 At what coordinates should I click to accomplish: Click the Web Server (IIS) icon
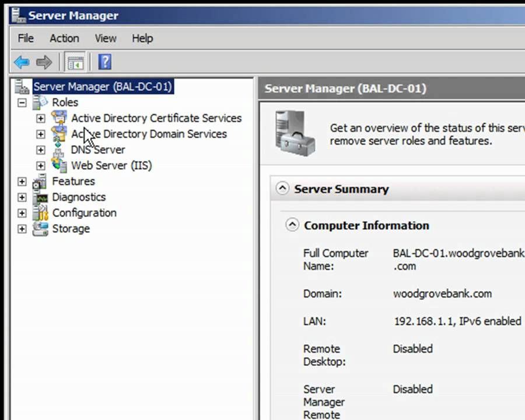tap(59, 165)
